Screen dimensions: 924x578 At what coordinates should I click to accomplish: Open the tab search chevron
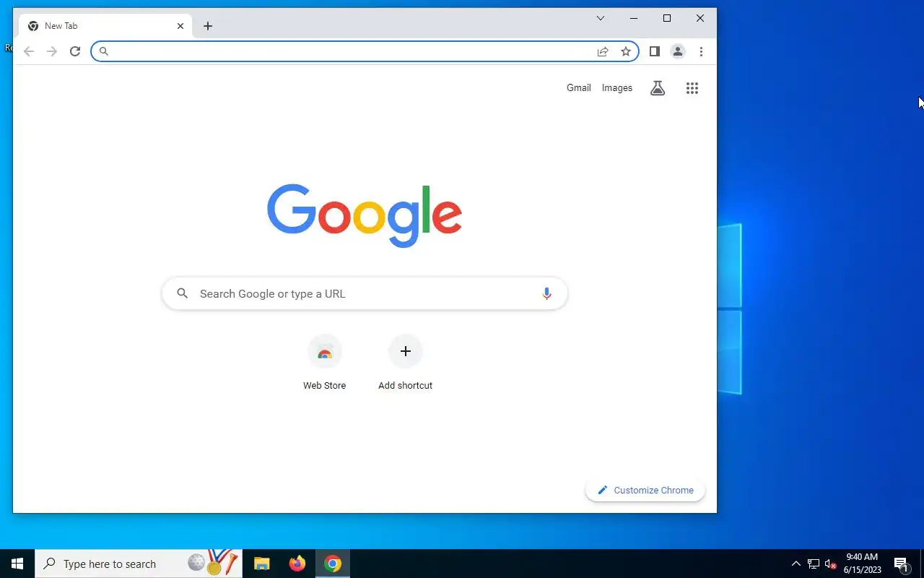pyautogui.click(x=601, y=18)
